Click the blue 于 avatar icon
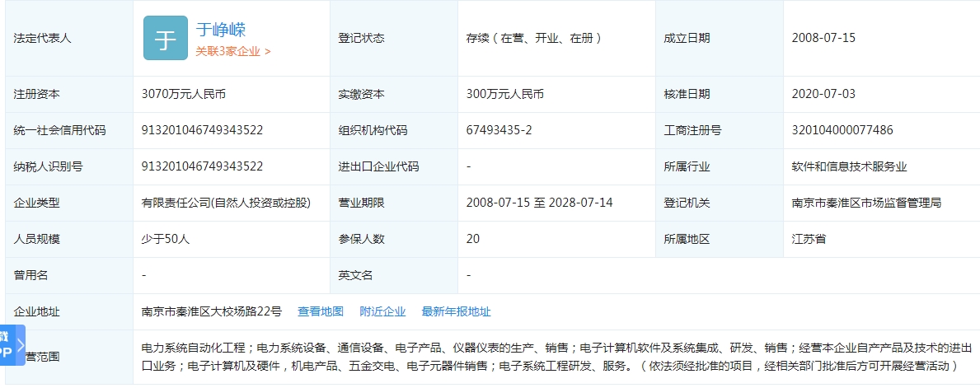The height and width of the screenshot is (388, 980). tap(165, 38)
